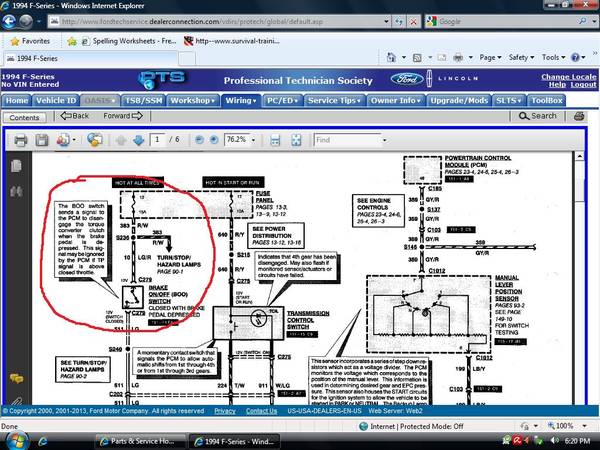Click the Search button with magnifier
This screenshot has height=450, width=600.
(x=538, y=116)
